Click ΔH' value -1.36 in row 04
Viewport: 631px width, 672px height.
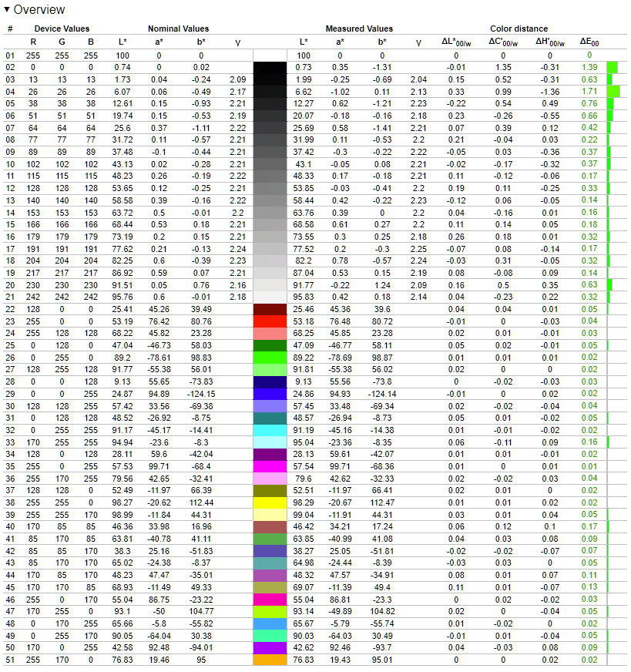[549, 92]
